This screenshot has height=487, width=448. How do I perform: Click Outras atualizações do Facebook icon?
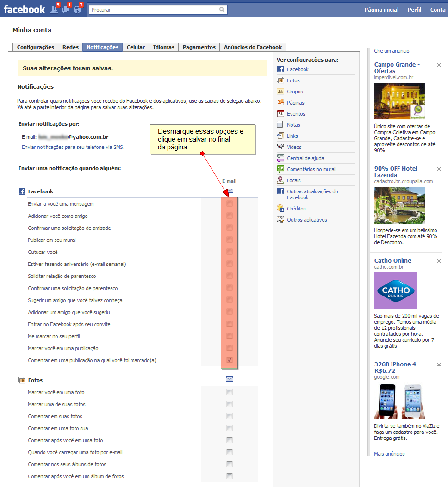(280, 191)
